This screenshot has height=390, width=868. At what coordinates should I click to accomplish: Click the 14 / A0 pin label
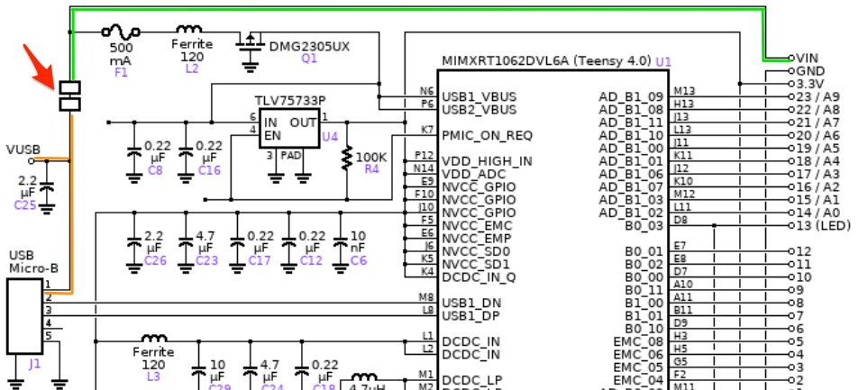point(818,213)
